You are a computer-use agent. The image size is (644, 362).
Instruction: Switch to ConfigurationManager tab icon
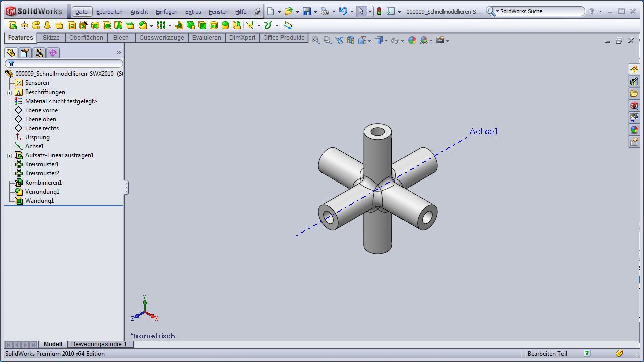pyautogui.click(x=39, y=53)
